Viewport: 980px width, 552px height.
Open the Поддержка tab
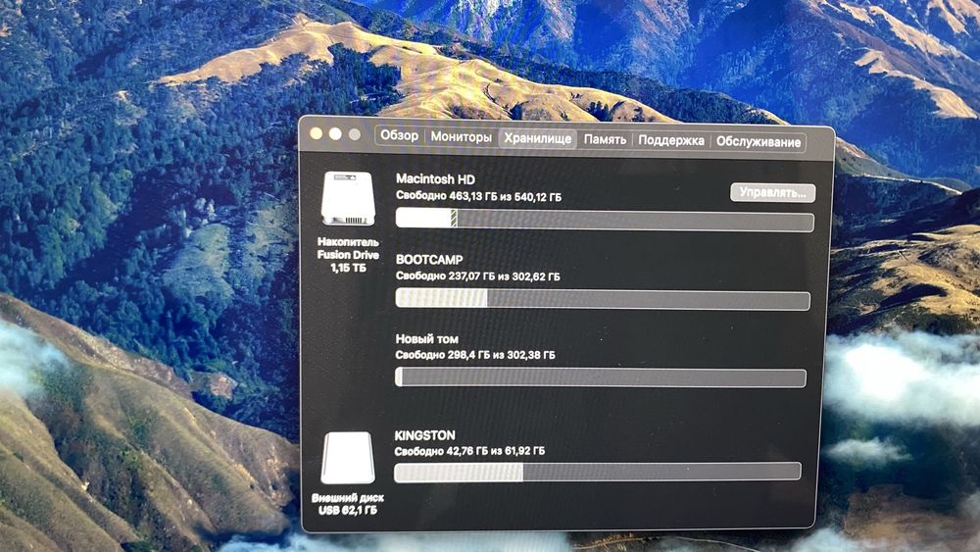tap(670, 140)
